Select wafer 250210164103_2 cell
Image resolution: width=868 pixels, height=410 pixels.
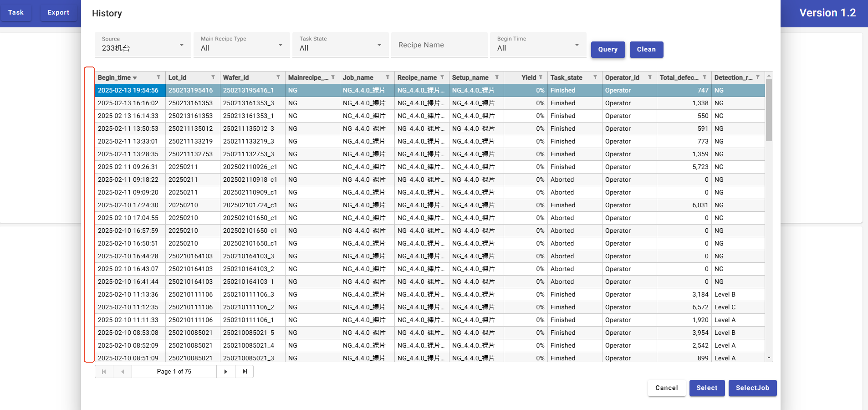click(x=253, y=269)
